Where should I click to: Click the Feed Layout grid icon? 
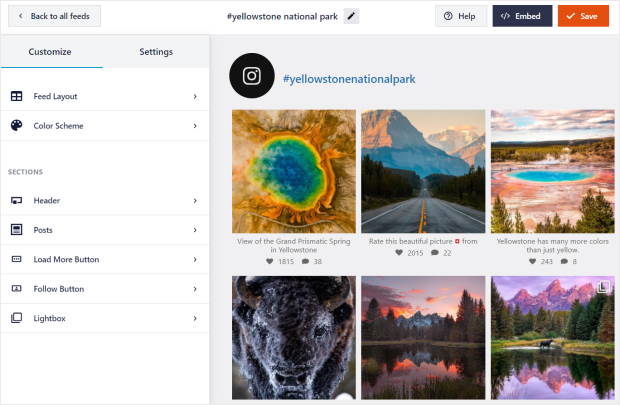17,96
